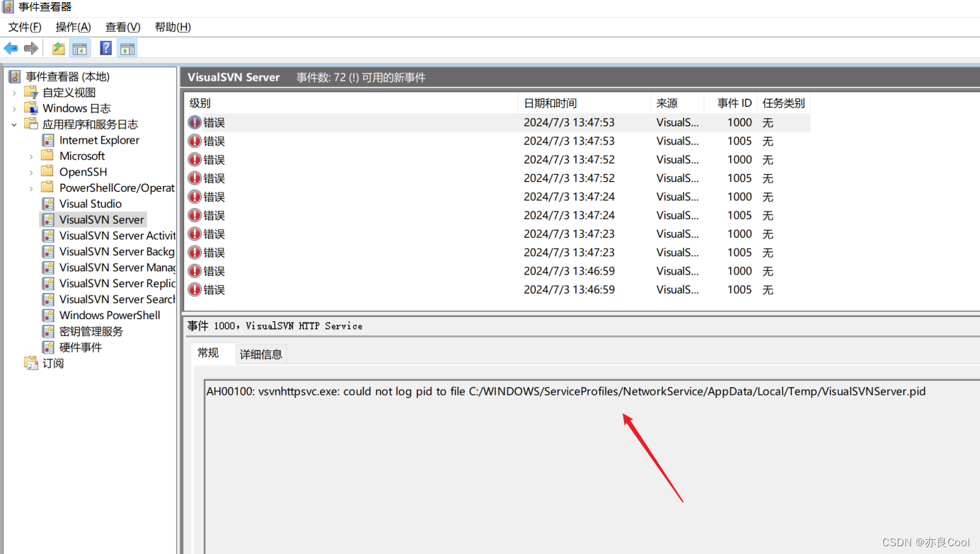
Task: Select error event 1000 at 13:47:53
Action: [497, 122]
